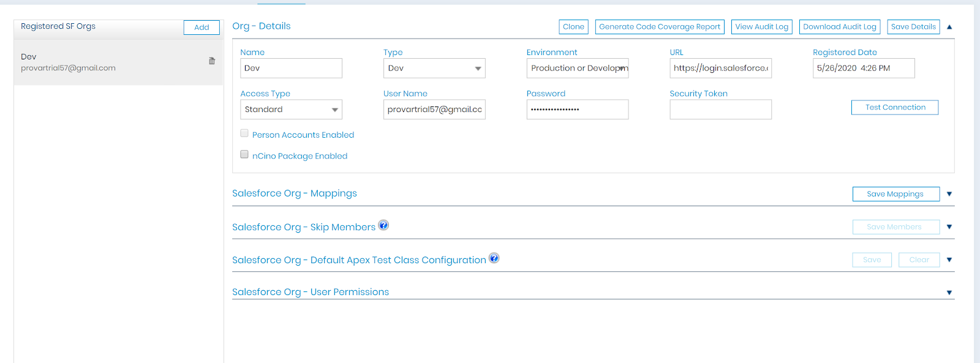Focus the User Name field
This screenshot has width=980, height=363.
click(x=434, y=110)
